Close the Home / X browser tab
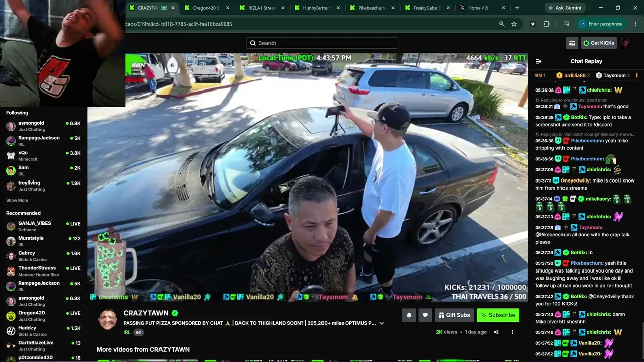 [503, 8]
